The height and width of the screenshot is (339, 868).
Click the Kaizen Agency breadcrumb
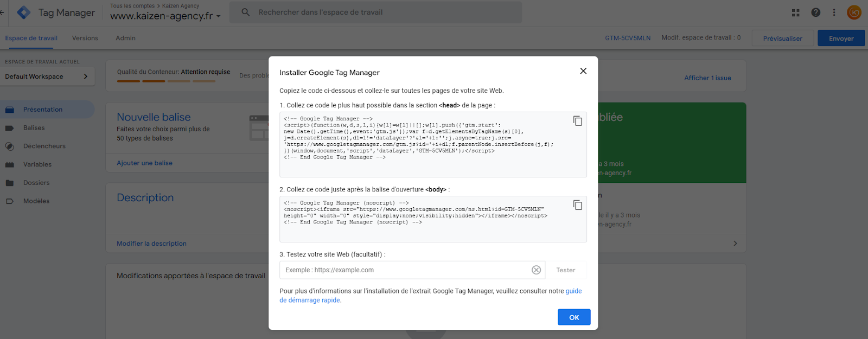click(181, 6)
